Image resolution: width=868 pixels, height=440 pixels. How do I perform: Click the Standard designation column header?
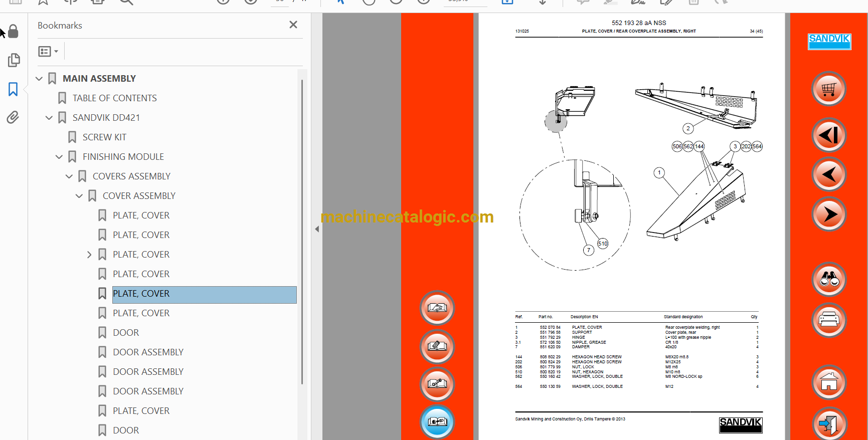point(683,317)
